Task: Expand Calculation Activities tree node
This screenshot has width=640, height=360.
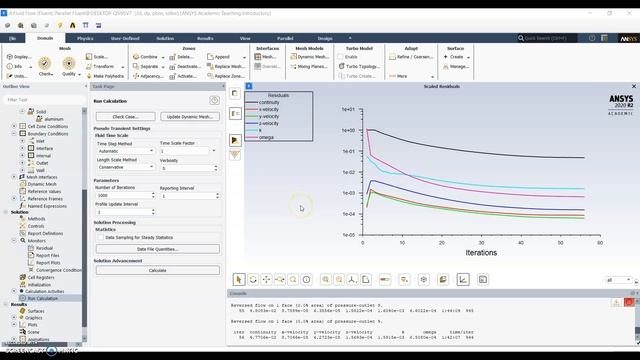Action: pos(14,291)
